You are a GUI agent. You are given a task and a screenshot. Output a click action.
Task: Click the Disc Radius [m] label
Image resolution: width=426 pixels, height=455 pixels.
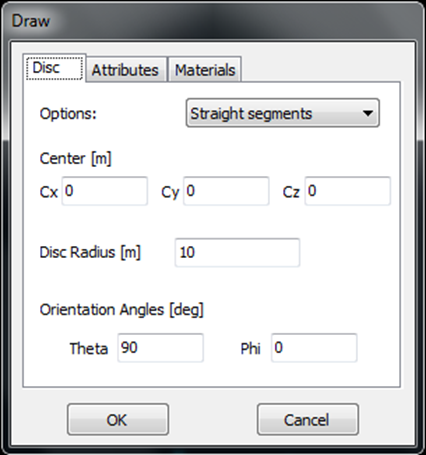click(90, 252)
